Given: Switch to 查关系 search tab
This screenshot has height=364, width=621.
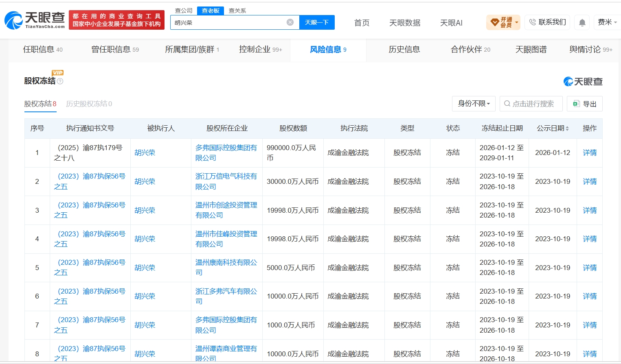Looking at the screenshot, I should pyautogui.click(x=237, y=11).
